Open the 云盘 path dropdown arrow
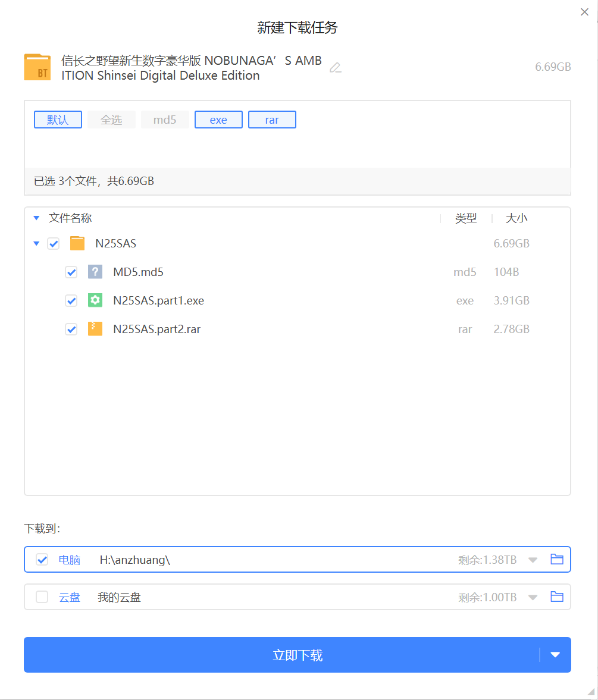The width and height of the screenshot is (598, 700). [x=533, y=597]
